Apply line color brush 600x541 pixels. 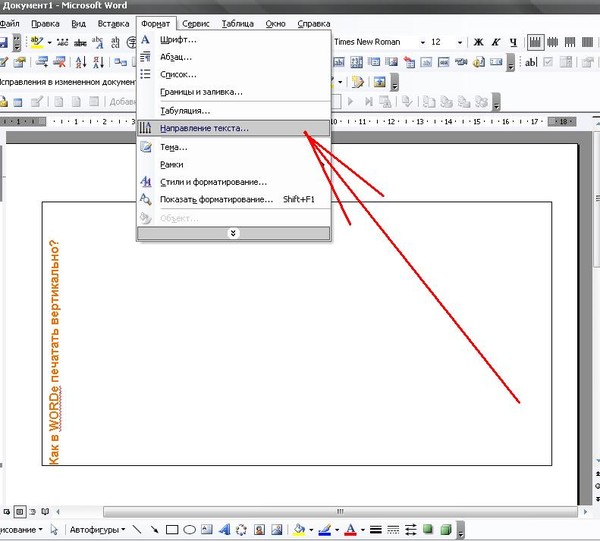coord(325,530)
